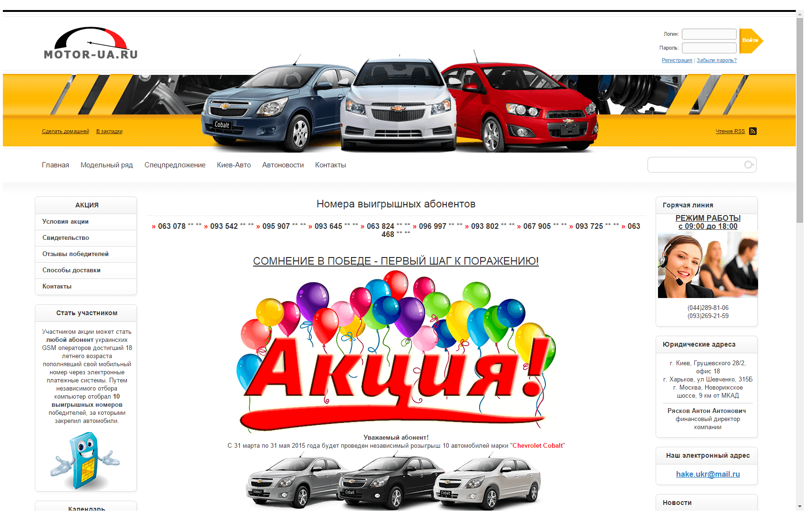Click the page vertical scrollbar thumb
Image resolution: width=812 pixels, height=525 pixels.
click(x=800, y=120)
